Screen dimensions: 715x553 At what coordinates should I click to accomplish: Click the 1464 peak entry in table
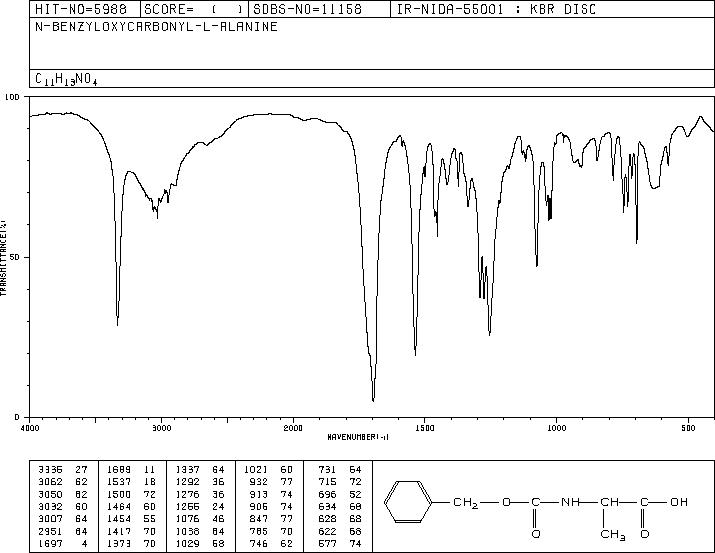pyautogui.click(x=131, y=506)
